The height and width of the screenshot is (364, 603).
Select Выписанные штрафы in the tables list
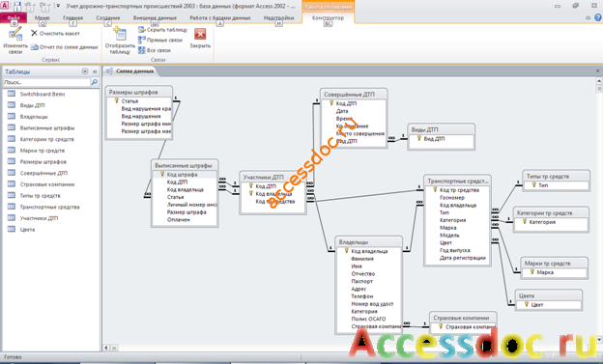[47, 127]
